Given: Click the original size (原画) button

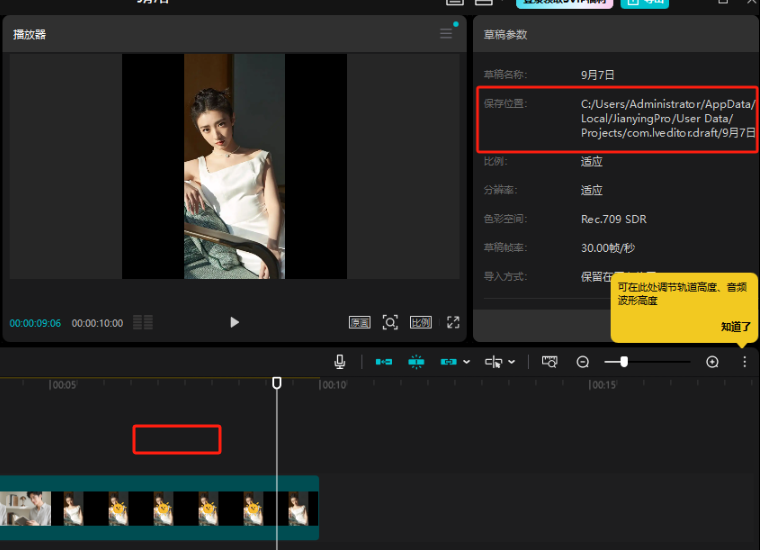Looking at the screenshot, I should point(359,322).
